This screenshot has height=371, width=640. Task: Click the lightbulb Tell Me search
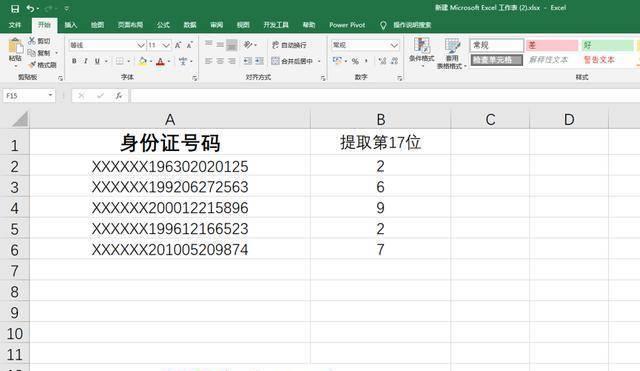(383, 25)
